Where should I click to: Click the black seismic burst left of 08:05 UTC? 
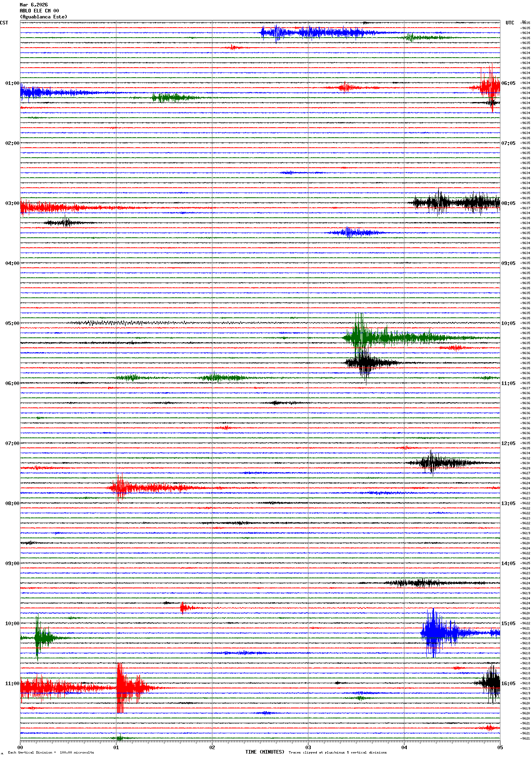456,203
